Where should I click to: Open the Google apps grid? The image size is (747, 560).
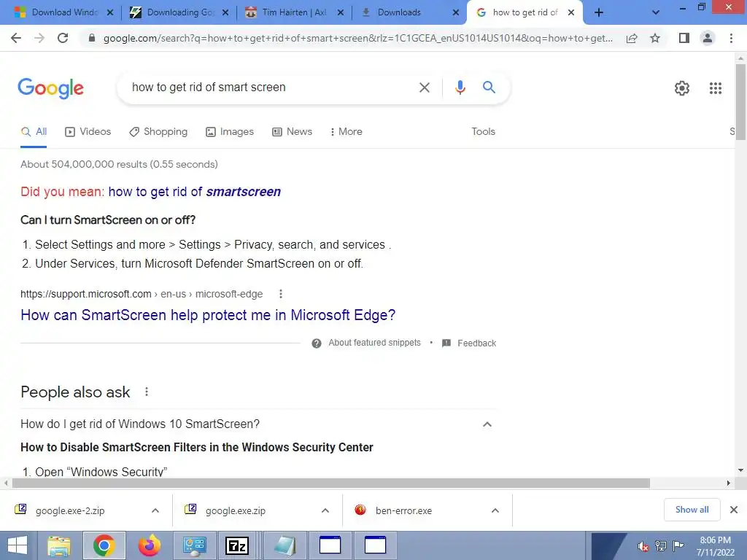(716, 88)
